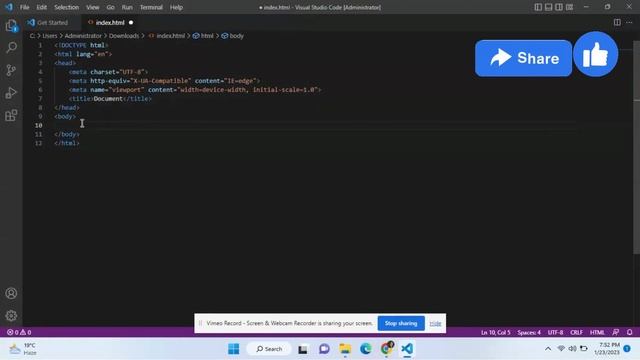
Task: Click the Stop sharing button
Action: (x=401, y=323)
